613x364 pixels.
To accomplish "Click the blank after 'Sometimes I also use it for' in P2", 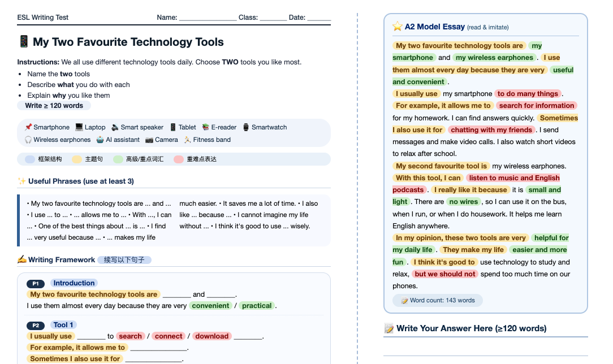I will 154,359.
